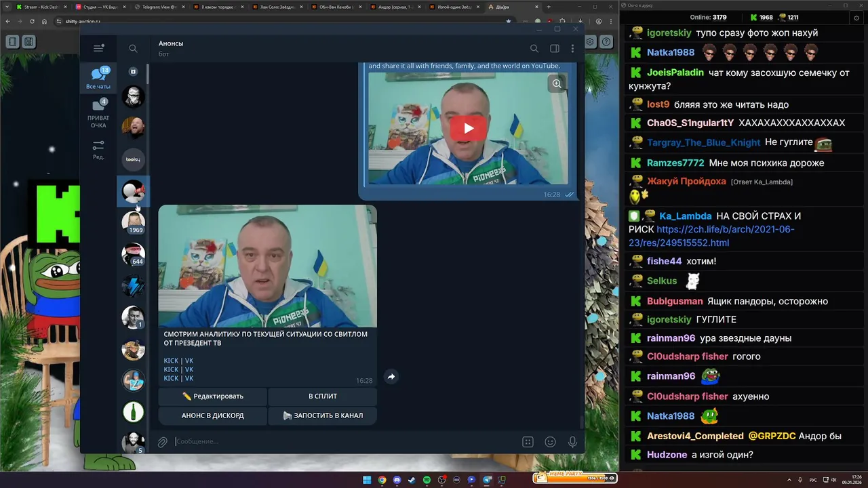868x488 pixels.
Task: Click the Анонсы chat title
Action: click(x=171, y=43)
